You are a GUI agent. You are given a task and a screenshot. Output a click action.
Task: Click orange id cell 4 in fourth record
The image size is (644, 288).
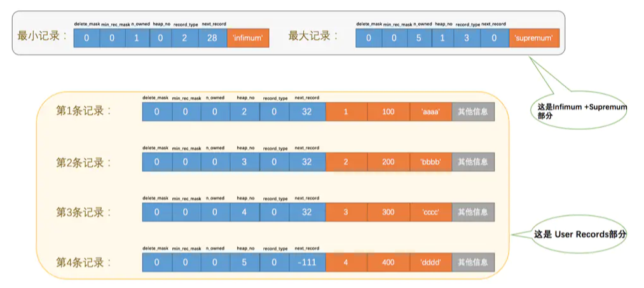[x=346, y=262]
